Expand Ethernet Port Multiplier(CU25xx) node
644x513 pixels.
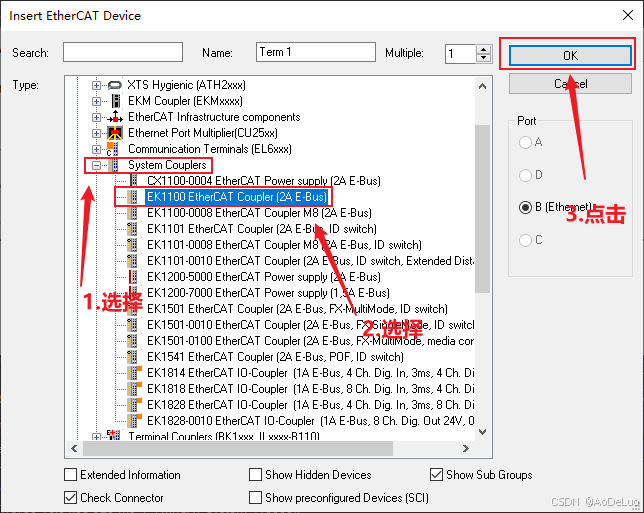point(96,133)
